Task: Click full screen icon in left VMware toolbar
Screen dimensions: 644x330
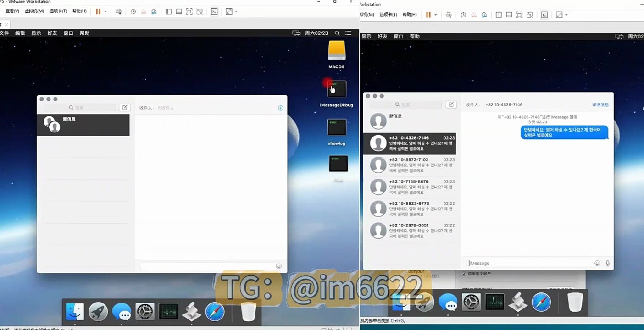Action: pos(189,11)
